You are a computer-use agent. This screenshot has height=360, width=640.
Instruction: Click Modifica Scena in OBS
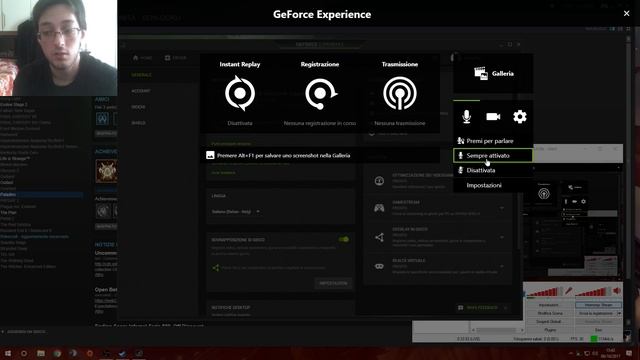point(549,313)
